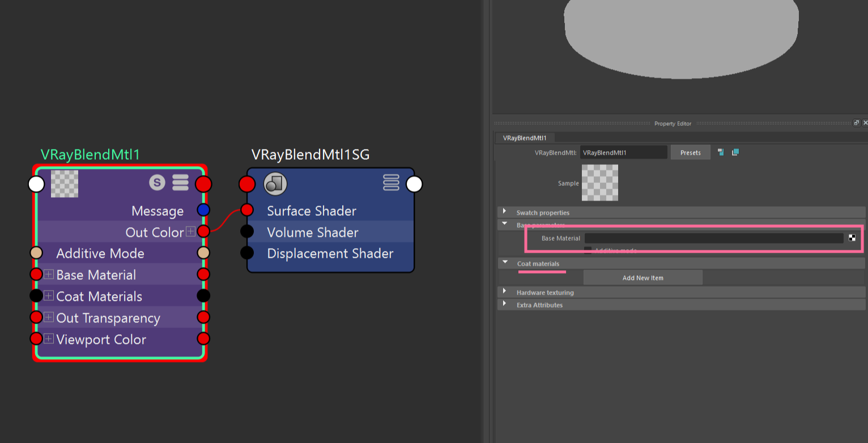Click the Message blue output port
The image size is (868, 443).
(203, 210)
